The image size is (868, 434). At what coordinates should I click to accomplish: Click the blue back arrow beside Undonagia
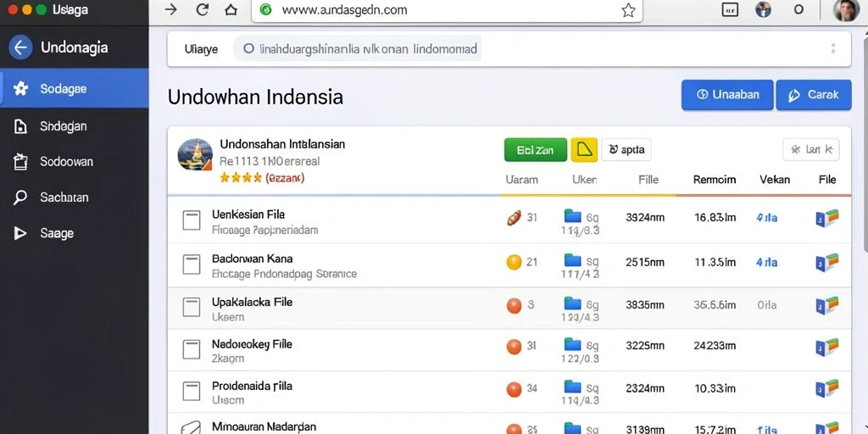pos(20,47)
